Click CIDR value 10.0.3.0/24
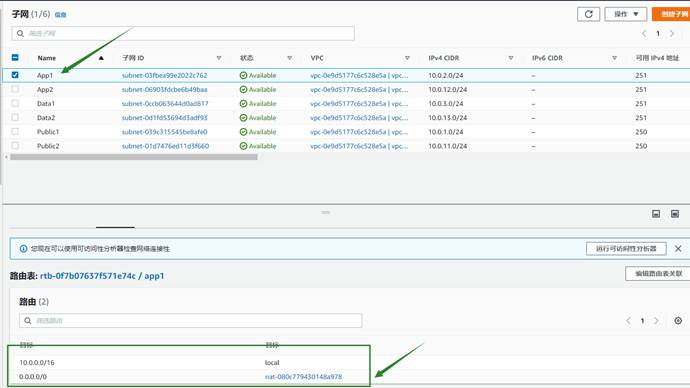The height and width of the screenshot is (388, 690). pyautogui.click(x=446, y=103)
